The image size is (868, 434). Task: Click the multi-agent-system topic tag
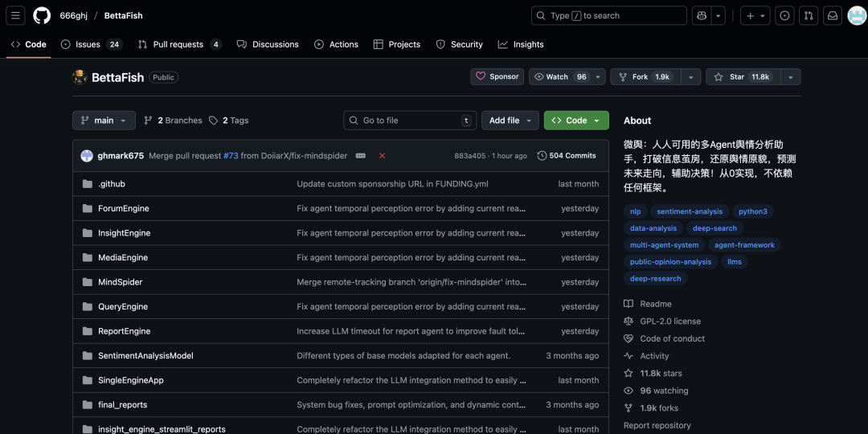[x=665, y=244]
